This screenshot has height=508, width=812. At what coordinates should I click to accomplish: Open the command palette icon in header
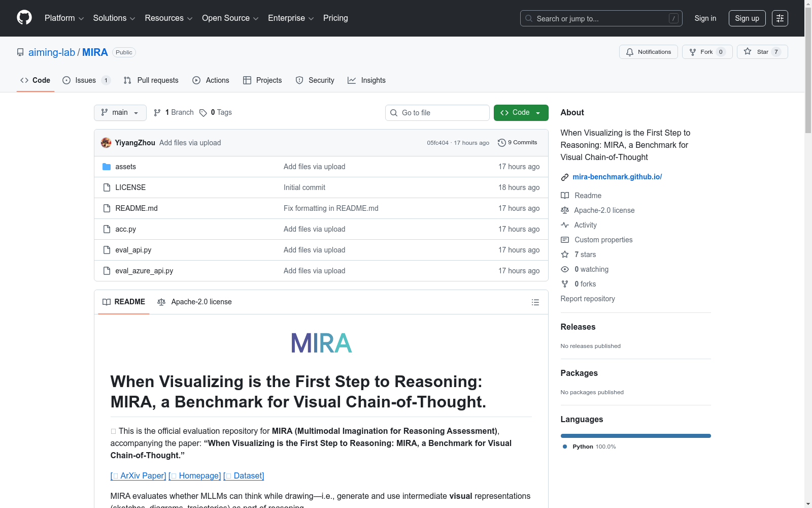[x=780, y=18]
